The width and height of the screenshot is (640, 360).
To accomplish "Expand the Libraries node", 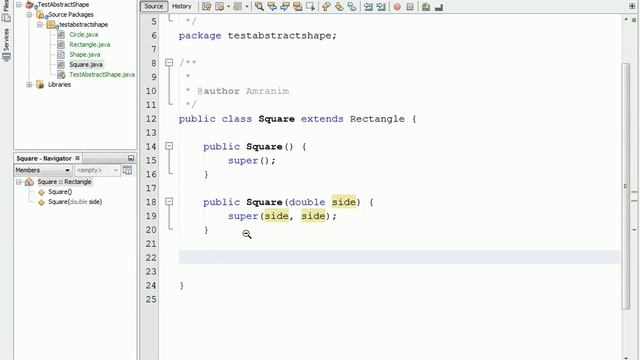I will coord(29,84).
